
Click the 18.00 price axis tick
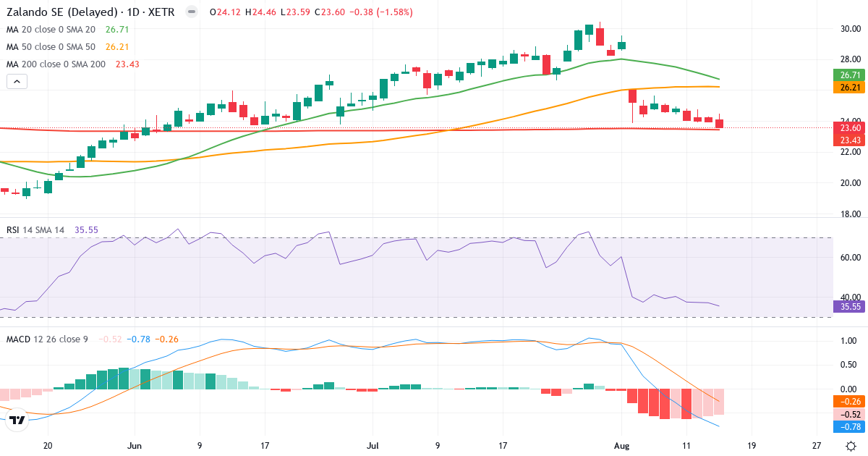click(x=851, y=214)
